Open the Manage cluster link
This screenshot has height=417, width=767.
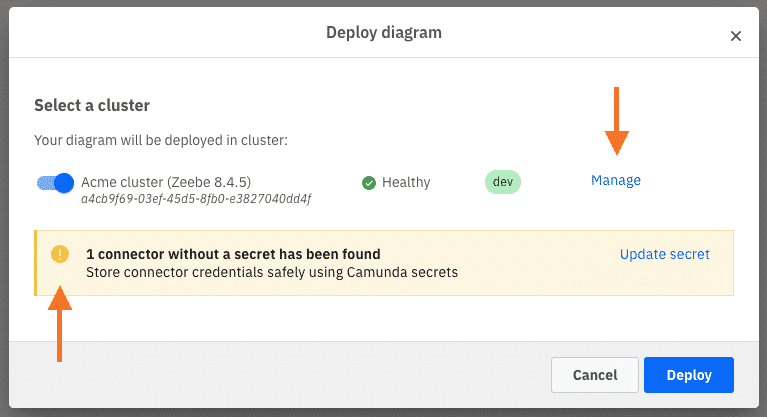(x=616, y=180)
